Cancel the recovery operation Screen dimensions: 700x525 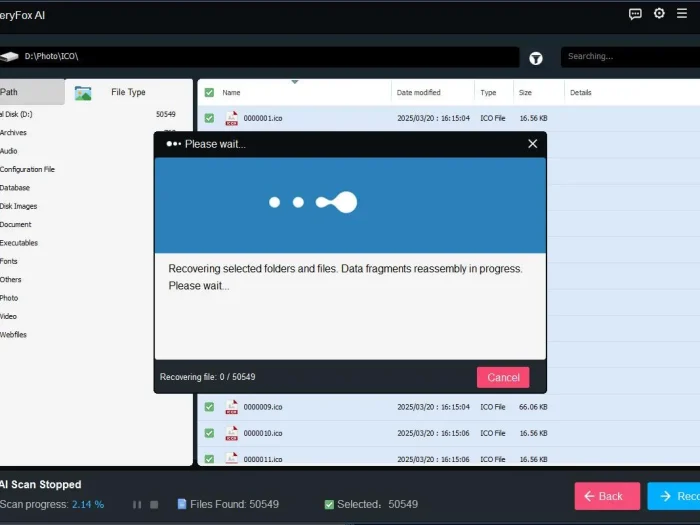pos(503,377)
